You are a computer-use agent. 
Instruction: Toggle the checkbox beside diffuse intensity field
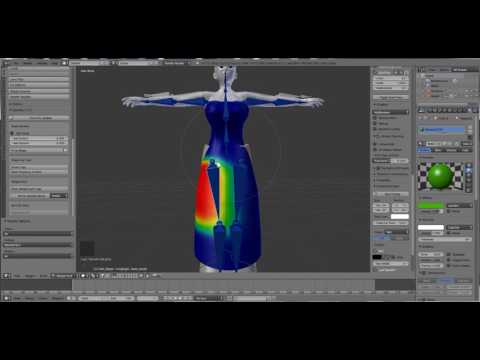(x=449, y=211)
